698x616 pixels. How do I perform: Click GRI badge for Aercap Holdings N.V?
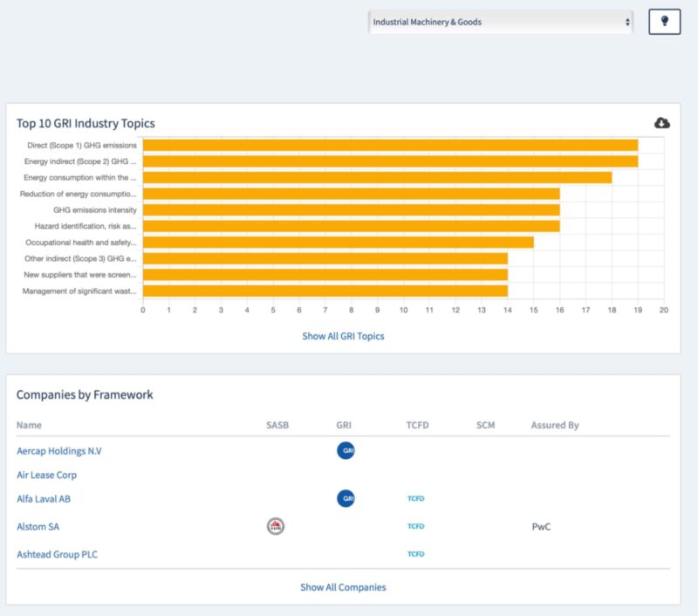click(346, 451)
